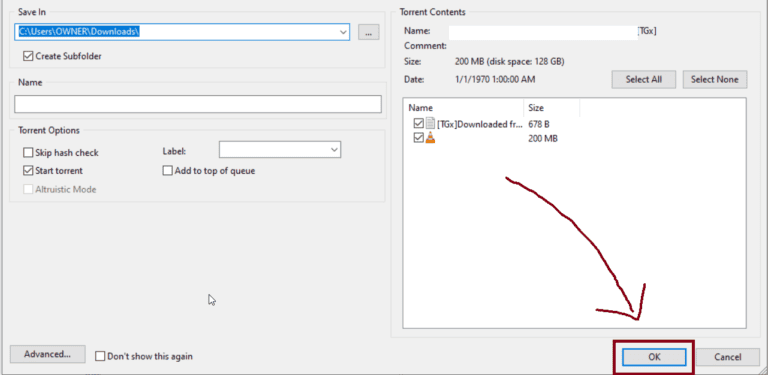
Task: Open the Label dropdown list
Action: pyautogui.click(x=335, y=150)
